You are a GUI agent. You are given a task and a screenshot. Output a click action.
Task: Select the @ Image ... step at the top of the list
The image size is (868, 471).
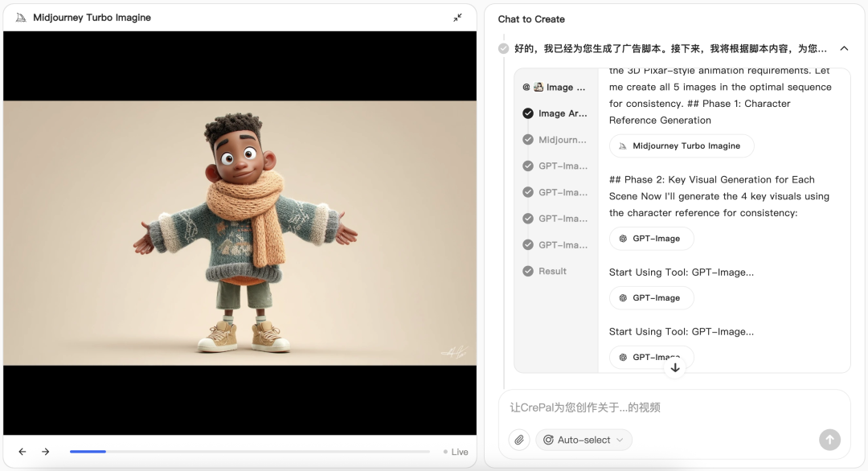click(554, 88)
